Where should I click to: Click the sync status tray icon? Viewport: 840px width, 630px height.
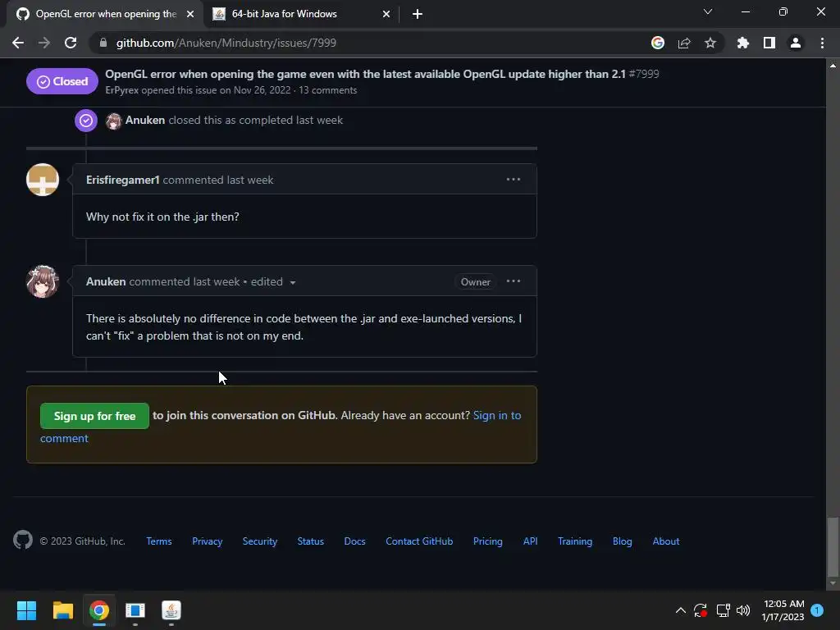pos(701,610)
